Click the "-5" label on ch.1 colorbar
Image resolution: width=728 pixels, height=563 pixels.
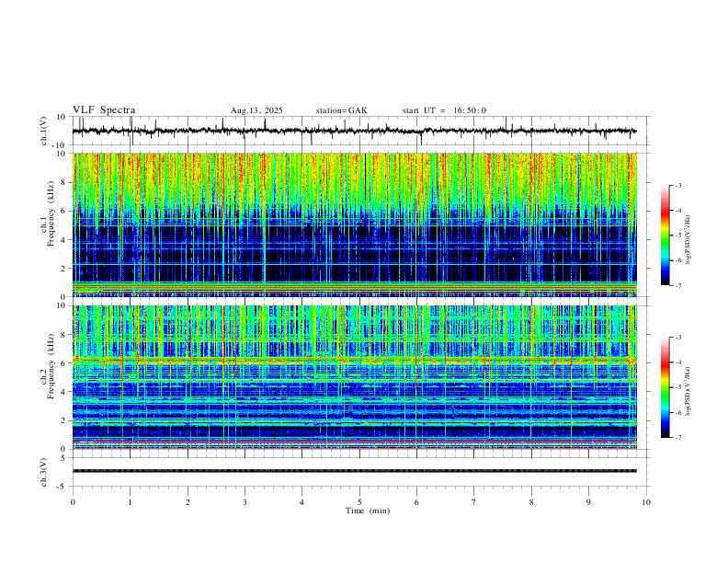point(677,236)
